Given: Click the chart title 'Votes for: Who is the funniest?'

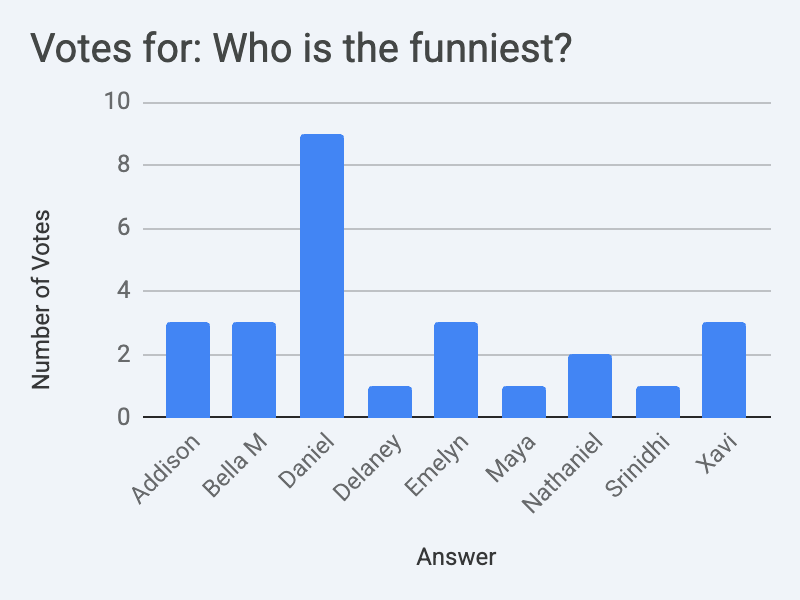Looking at the screenshot, I should pos(301,48).
